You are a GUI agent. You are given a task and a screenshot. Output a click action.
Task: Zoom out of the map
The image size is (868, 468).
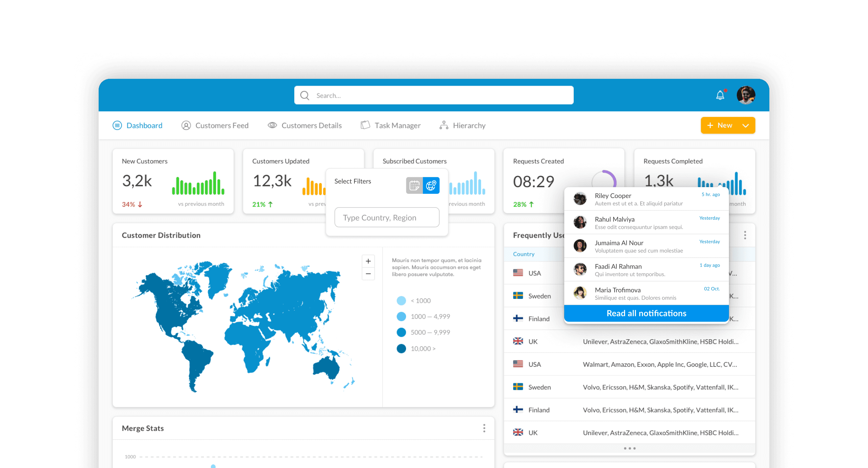point(368,274)
